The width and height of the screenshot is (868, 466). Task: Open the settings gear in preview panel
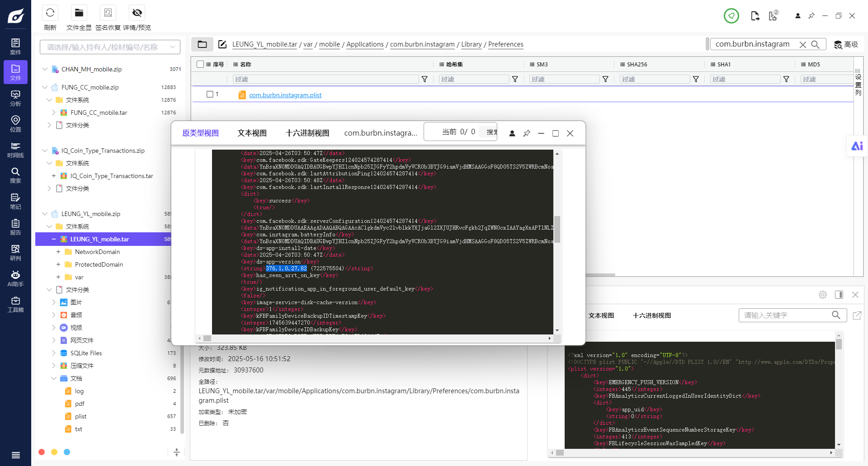[x=823, y=295]
